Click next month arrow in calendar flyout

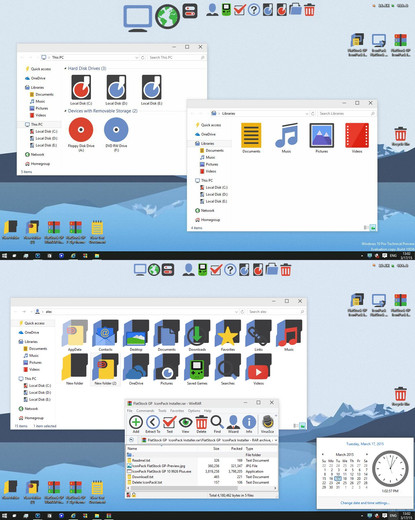[367, 454]
